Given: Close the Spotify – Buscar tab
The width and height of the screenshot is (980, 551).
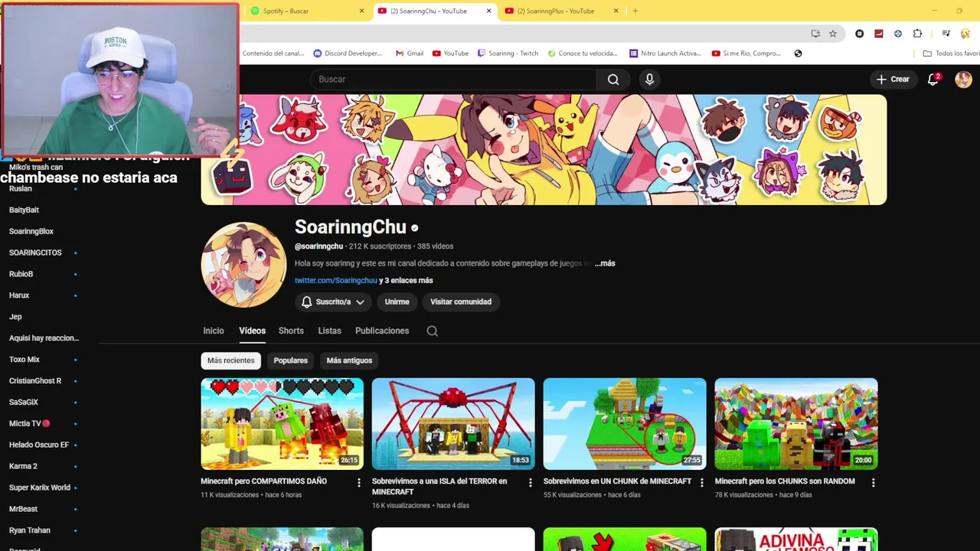Looking at the screenshot, I should (361, 11).
